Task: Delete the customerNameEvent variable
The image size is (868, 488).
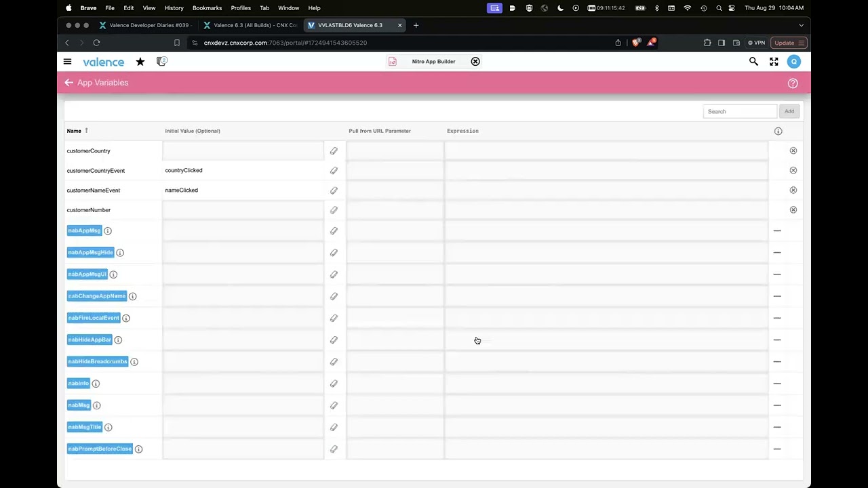Action: pyautogui.click(x=793, y=190)
